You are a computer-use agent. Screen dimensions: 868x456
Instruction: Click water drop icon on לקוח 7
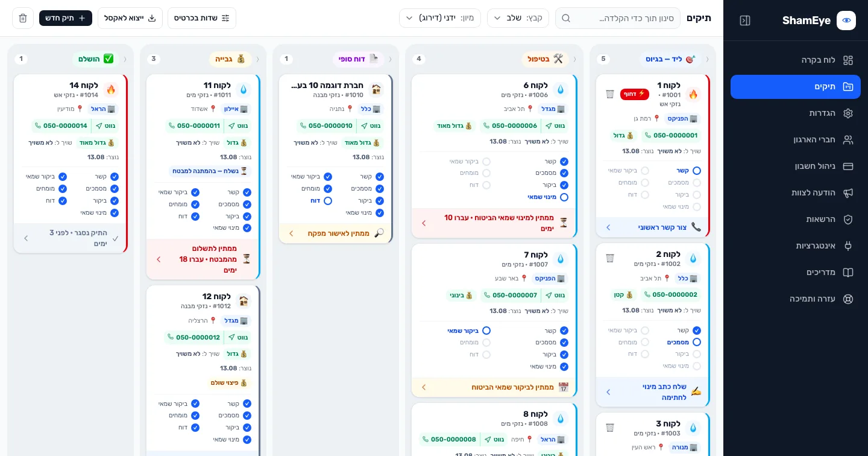(561, 259)
